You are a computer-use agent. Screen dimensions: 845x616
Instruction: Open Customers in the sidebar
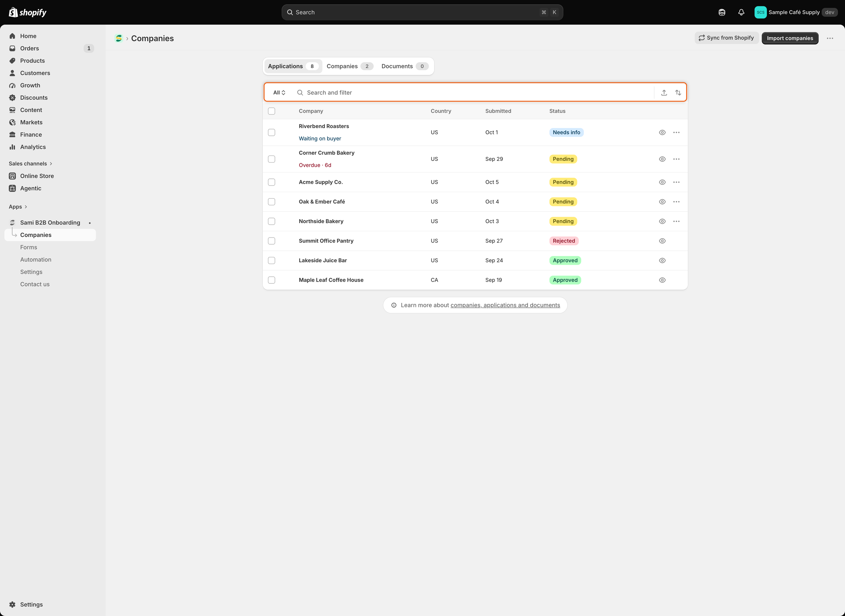[50, 73]
